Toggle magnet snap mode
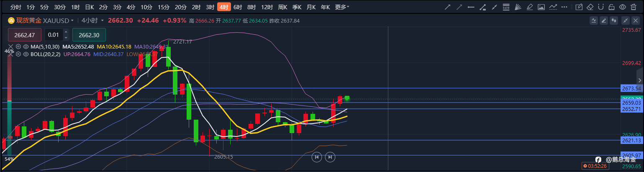The width and height of the screenshot is (644, 172). click(x=601, y=7)
